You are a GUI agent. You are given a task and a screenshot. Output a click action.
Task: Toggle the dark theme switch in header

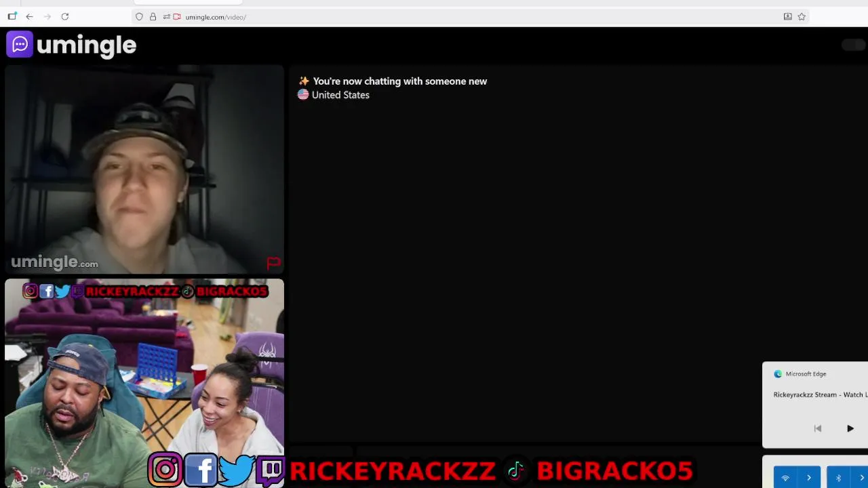point(853,45)
